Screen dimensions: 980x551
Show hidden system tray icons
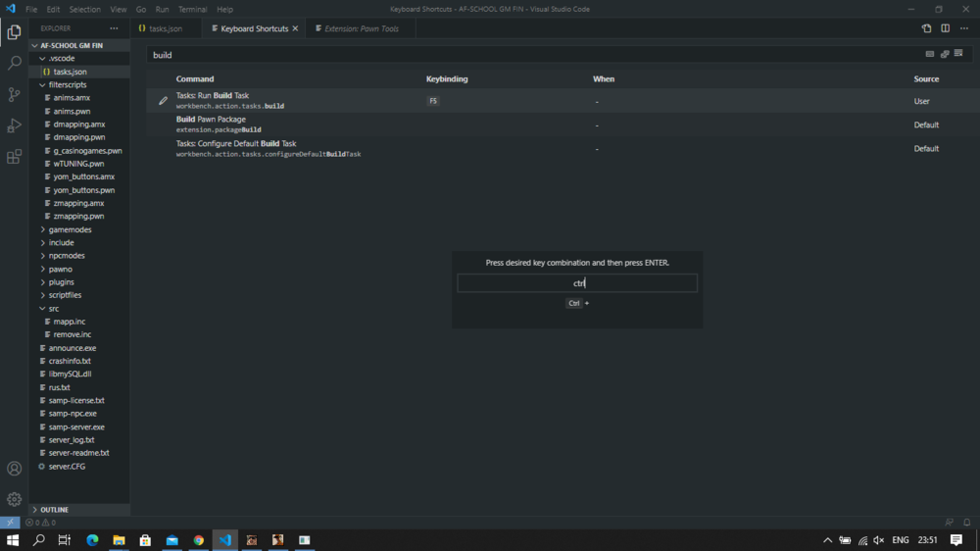[x=827, y=540]
